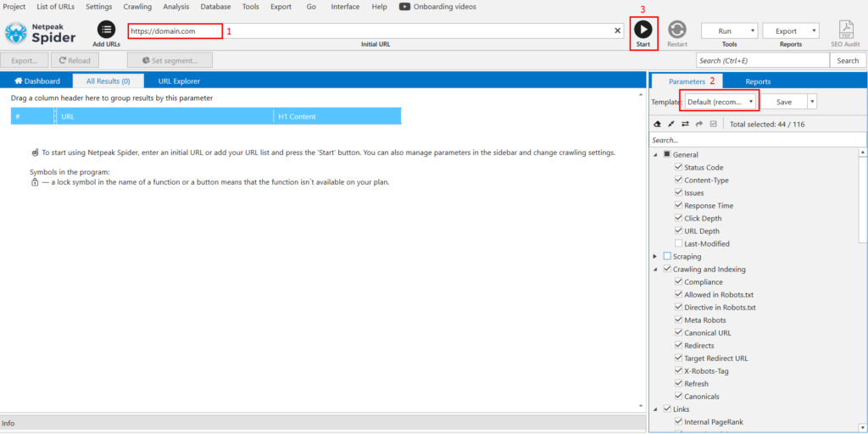Open the Interface menu
Viewport: 868px width, 434px height.
[x=345, y=7]
